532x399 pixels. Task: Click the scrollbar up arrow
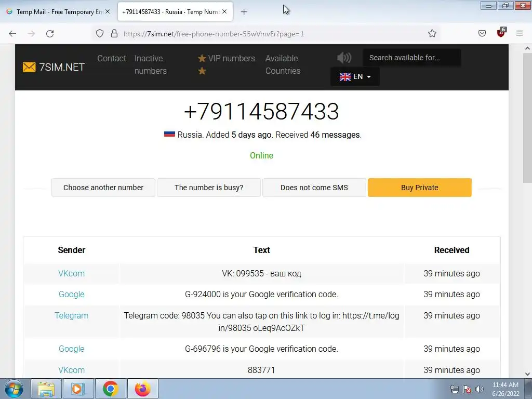(527, 48)
